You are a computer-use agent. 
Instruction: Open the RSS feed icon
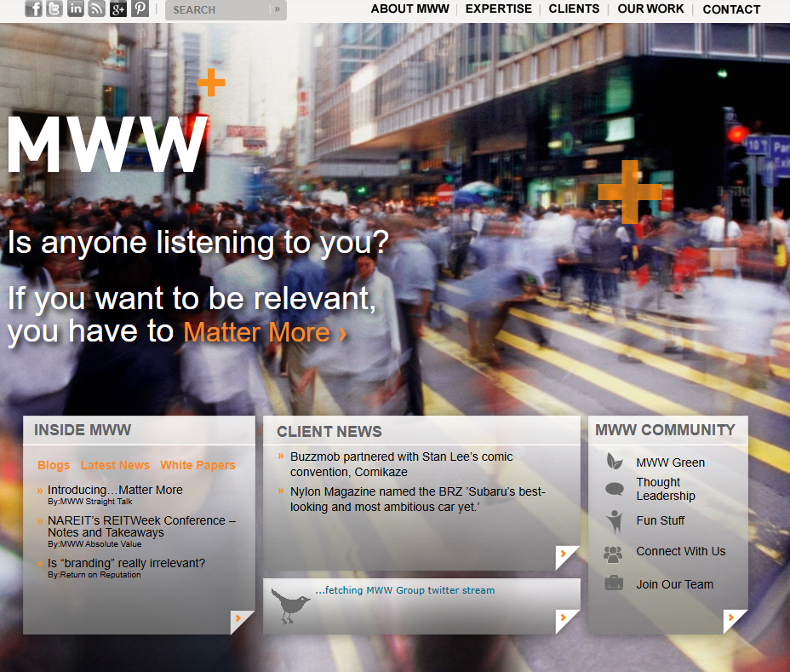(97, 9)
